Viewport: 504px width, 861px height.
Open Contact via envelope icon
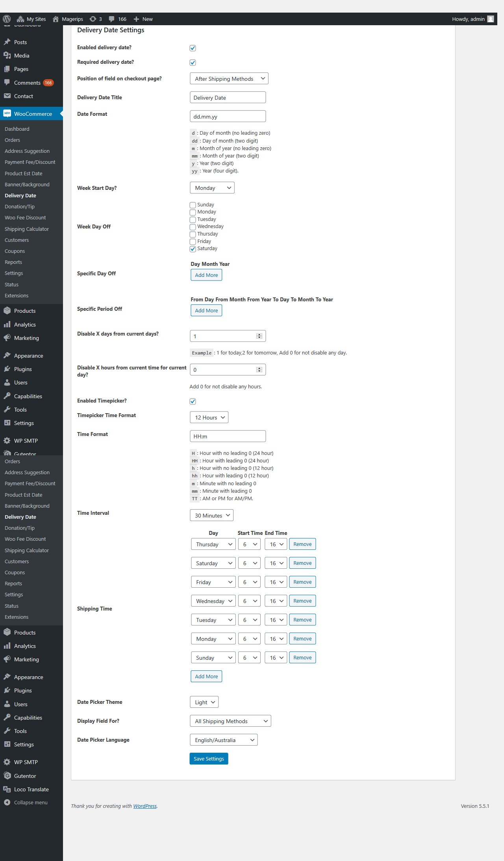coord(7,96)
